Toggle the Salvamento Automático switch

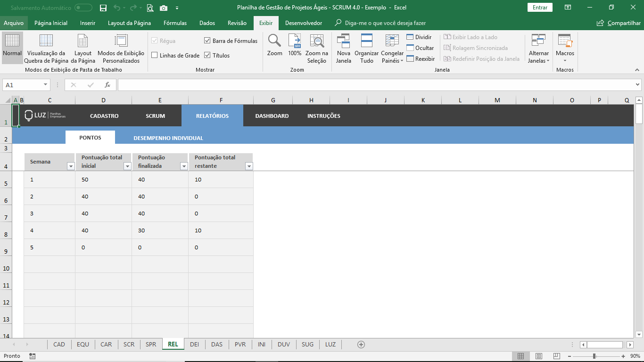coord(83,8)
